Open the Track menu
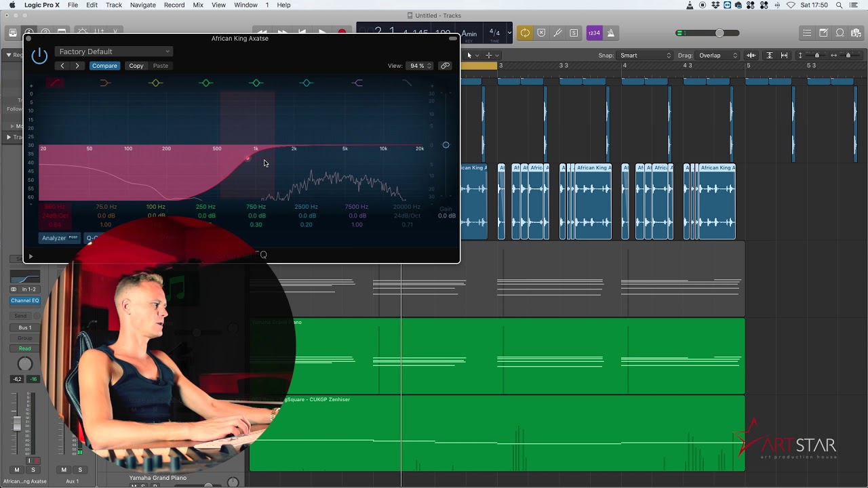The image size is (868, 488). click(x=114, y=5)
